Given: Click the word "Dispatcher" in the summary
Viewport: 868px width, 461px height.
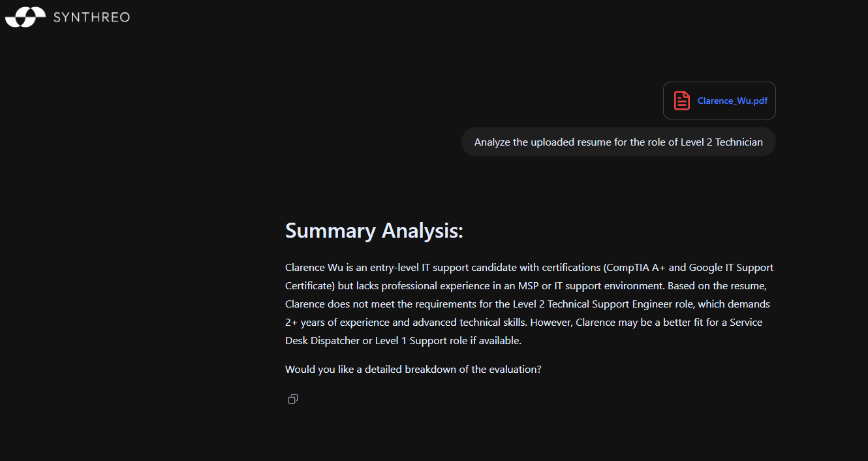Looking at the screenshot, I should pos(333,340).
